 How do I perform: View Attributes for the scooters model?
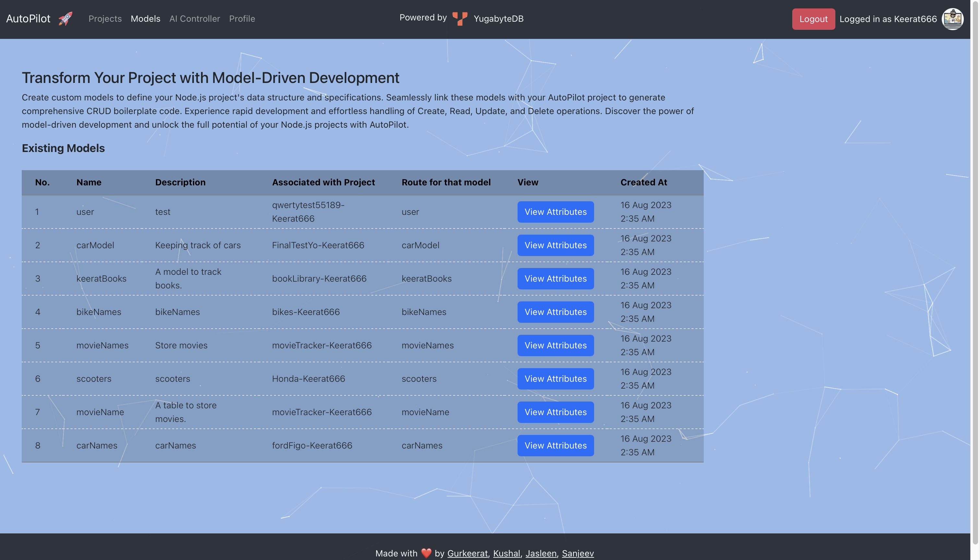pos(555,379)
